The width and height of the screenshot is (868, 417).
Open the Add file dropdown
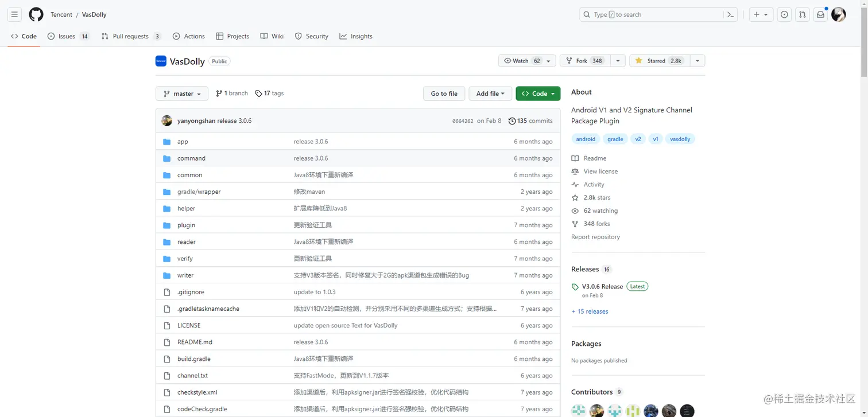pos(490,93)
